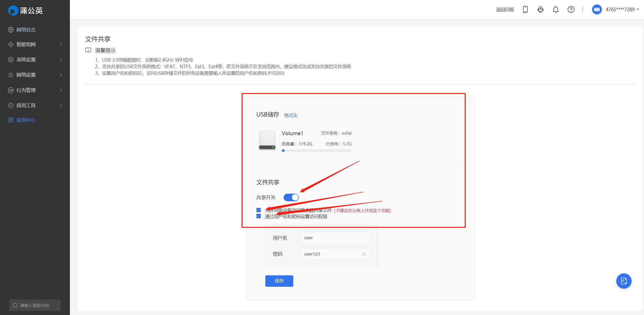The image size is (644, 315).
Task: Open notifications via the bell icon
Action: (x=556, y=9)
